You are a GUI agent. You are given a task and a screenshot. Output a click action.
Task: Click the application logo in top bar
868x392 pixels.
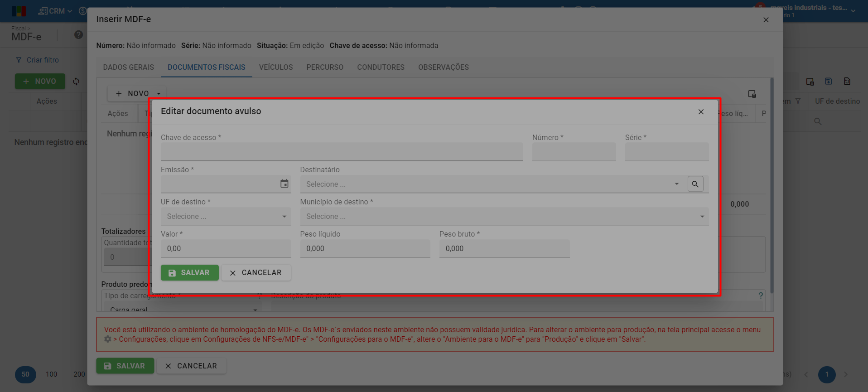[19, 11]
